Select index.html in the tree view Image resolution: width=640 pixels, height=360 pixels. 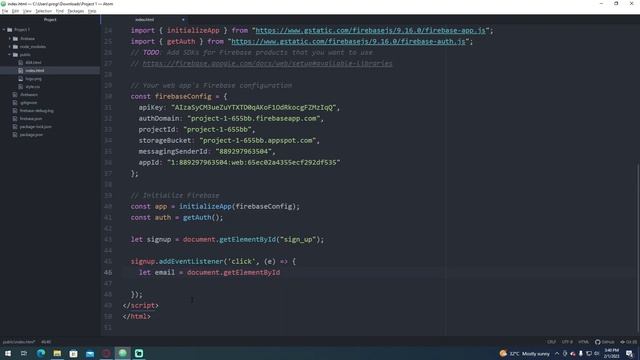35,71
